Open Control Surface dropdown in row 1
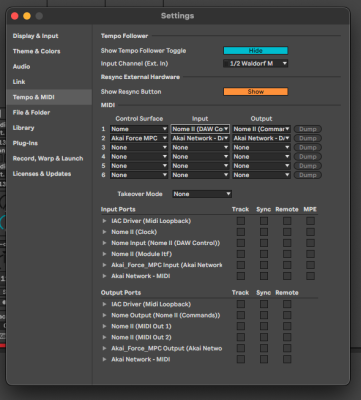 click(x=139, y=129)
